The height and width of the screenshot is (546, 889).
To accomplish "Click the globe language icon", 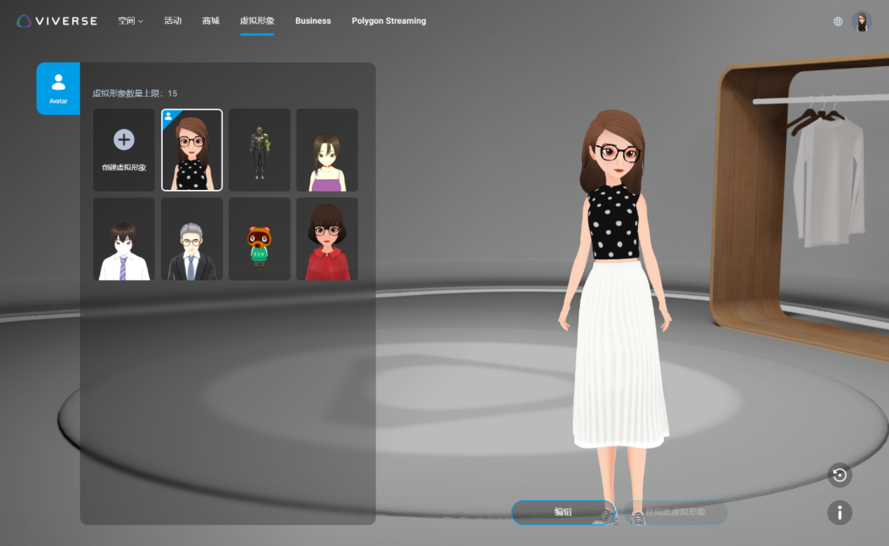I will 838,22.
